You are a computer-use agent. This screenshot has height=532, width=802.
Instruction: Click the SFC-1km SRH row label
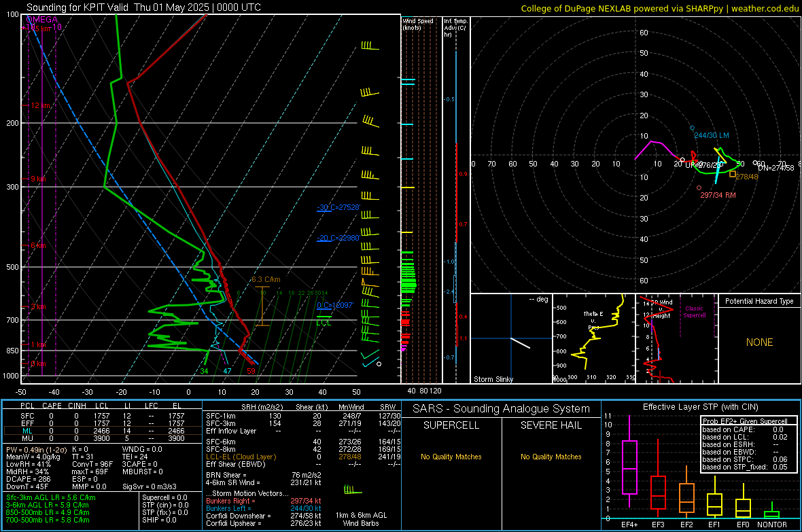[x=221, y=416]
